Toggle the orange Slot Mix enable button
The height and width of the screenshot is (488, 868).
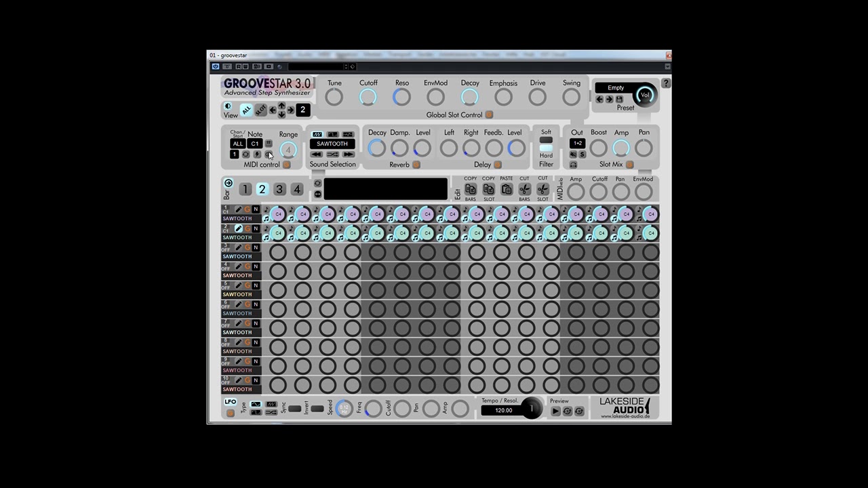(629, 165)
